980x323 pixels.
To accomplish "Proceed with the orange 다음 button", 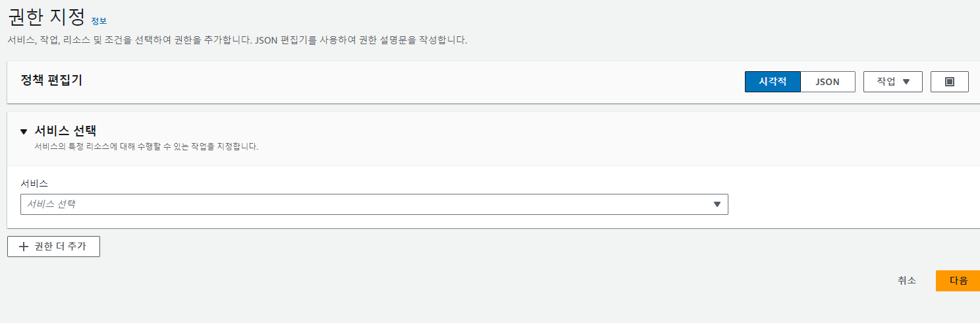I will [x=958, y=280].
